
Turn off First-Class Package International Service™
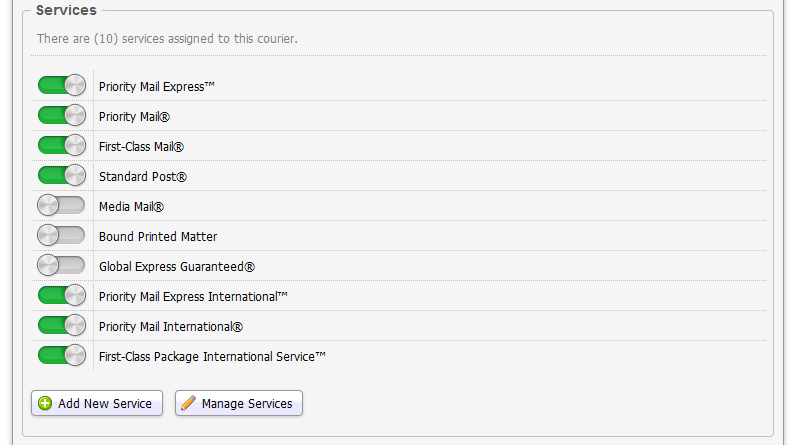click(61, 356)
